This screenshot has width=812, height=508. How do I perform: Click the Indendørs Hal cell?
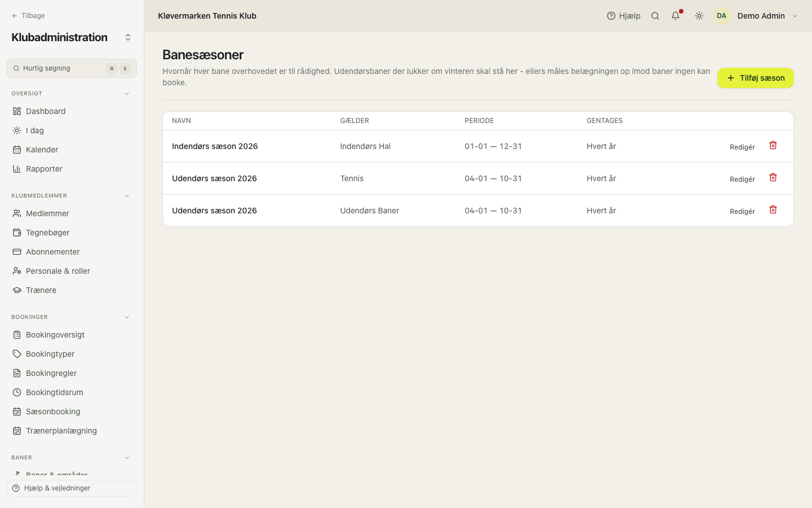pos(365,146)
